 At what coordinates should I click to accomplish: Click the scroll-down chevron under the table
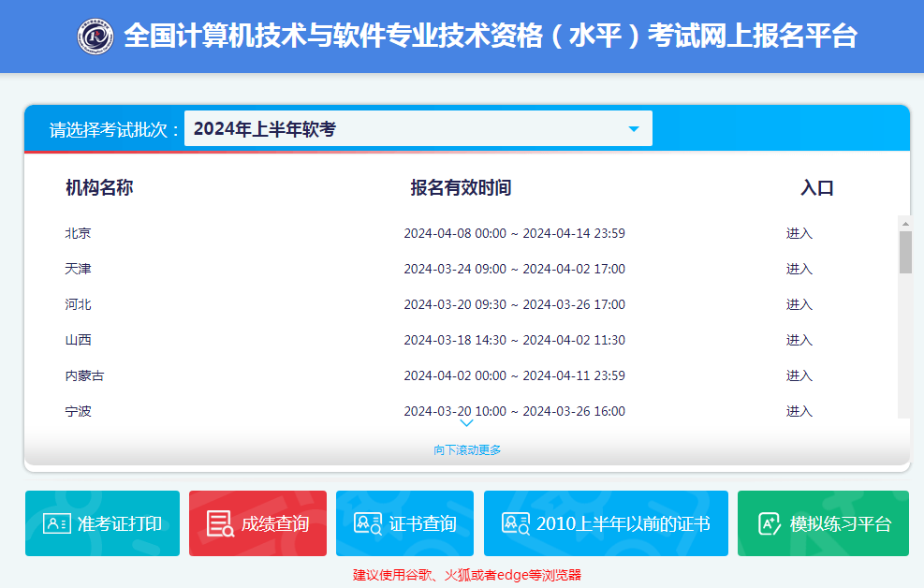coord(466,423)
